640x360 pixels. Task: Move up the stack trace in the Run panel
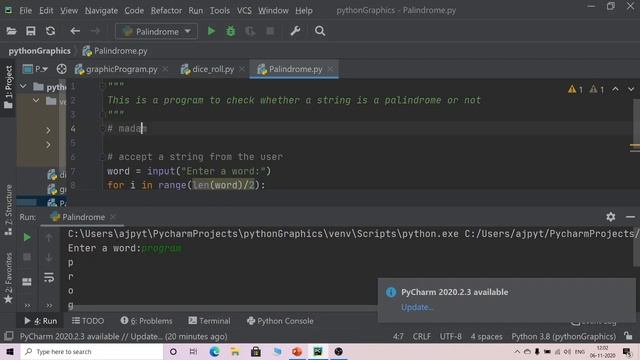(x=49, y=238)
